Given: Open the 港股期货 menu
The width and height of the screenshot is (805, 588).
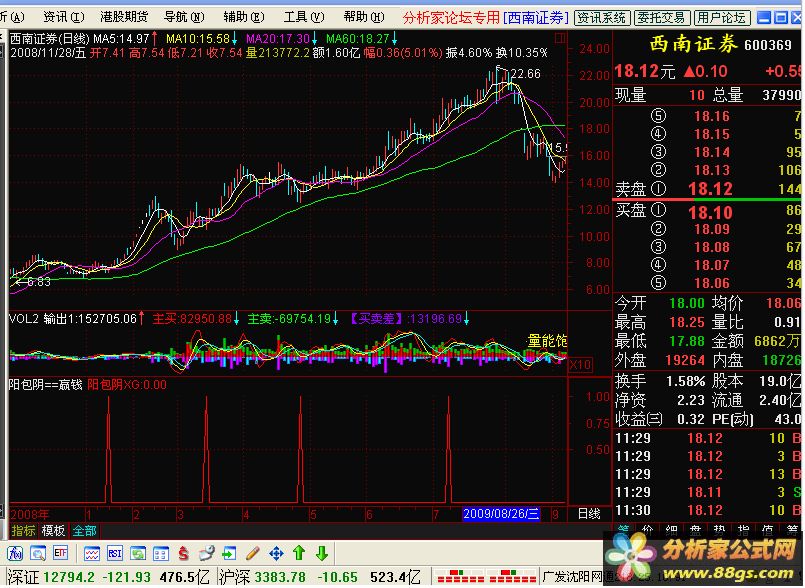Looking at the screenshot, I should [124, 17].
